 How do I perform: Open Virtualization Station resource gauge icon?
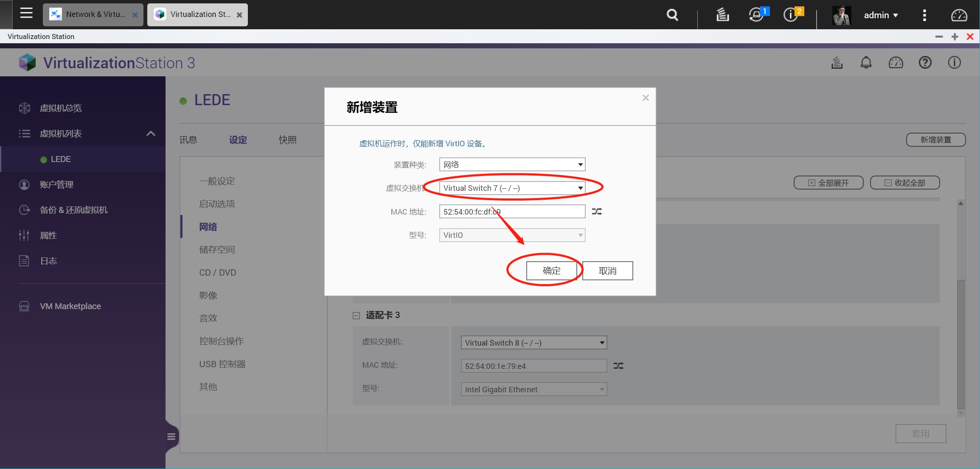[896, 63]
